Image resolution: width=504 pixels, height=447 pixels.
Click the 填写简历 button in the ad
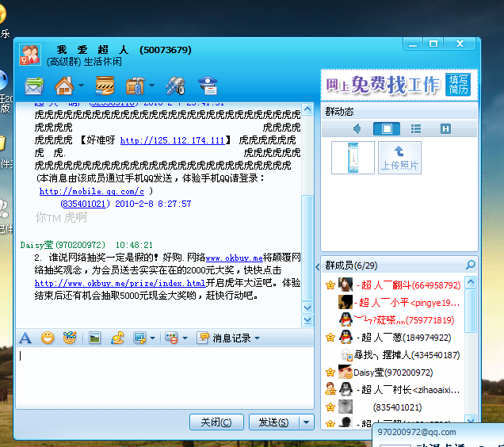[458, 85]
